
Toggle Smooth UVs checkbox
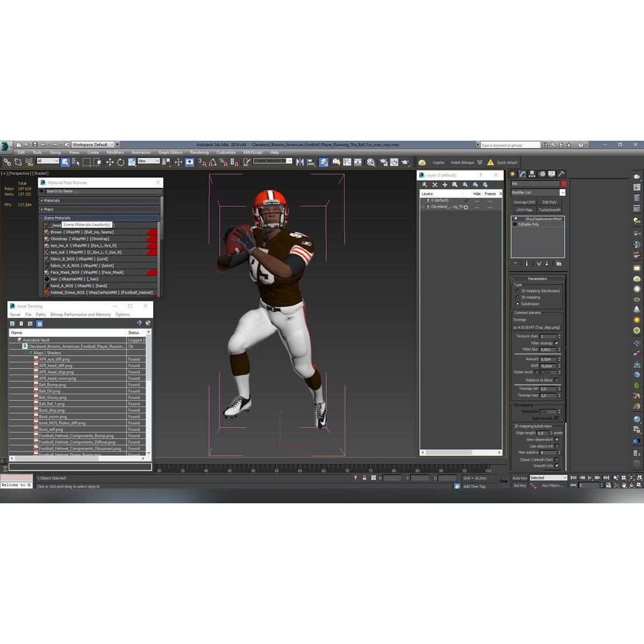tap(556, 466)
